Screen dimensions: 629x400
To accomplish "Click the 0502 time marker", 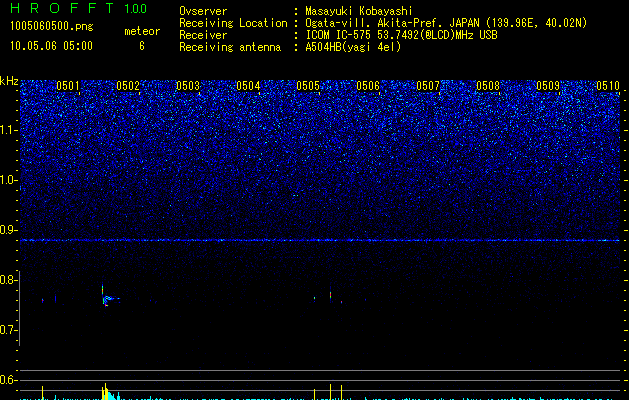I will [128, 86].
